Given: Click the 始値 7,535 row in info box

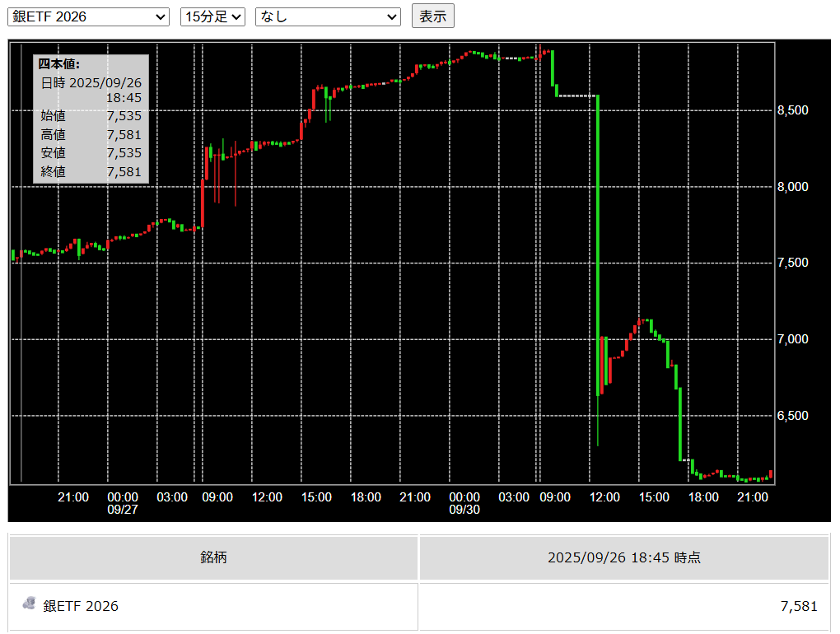Looking at the screenshot, I should [91, 116].
